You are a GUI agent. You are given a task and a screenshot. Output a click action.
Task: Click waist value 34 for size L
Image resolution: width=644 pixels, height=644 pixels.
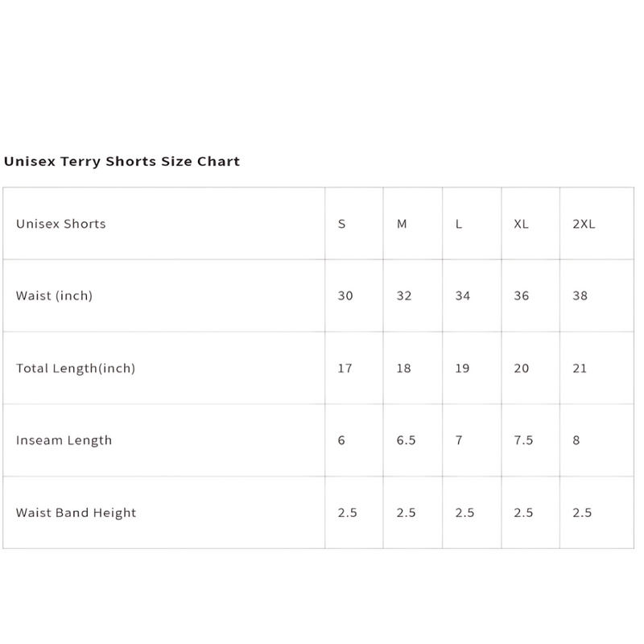click(x=463, y=295)
